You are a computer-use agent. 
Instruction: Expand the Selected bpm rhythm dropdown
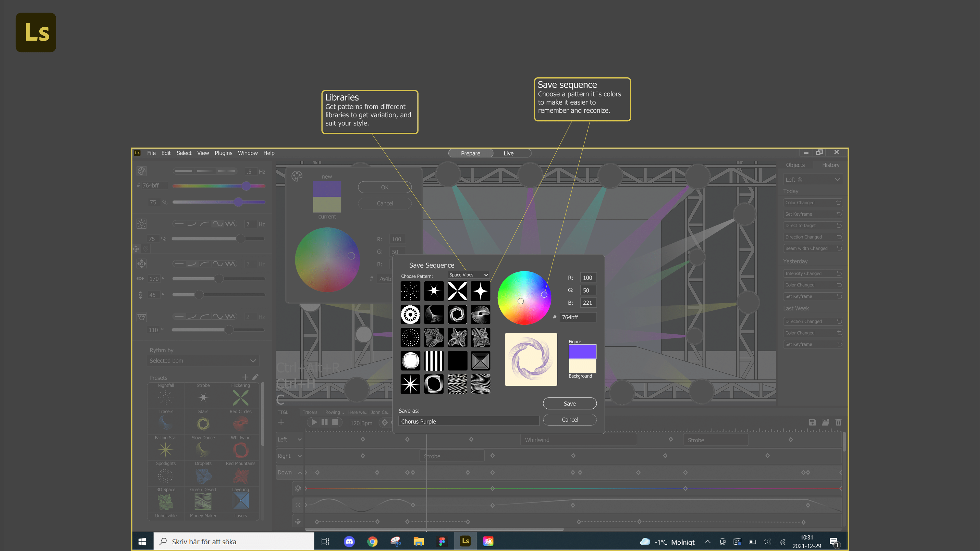pyautogui.click(x=203, y=360)
